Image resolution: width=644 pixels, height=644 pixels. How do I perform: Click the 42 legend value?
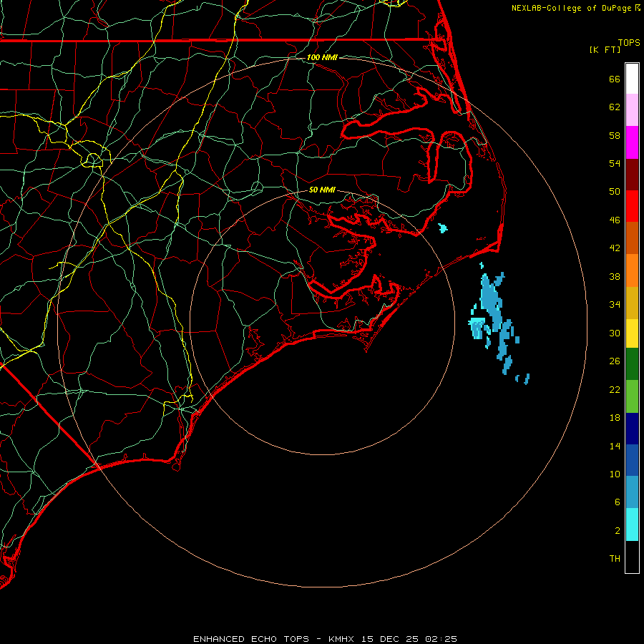click(615, 248)
